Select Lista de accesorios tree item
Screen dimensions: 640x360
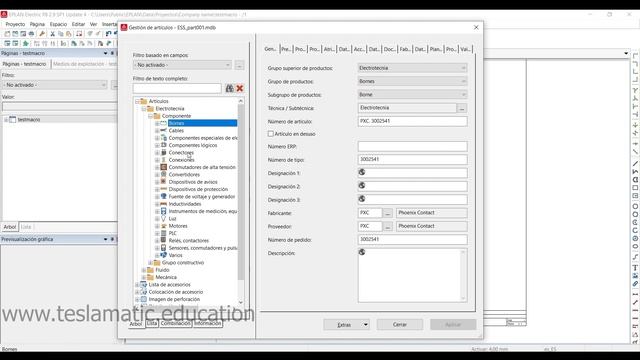(169, 284)
